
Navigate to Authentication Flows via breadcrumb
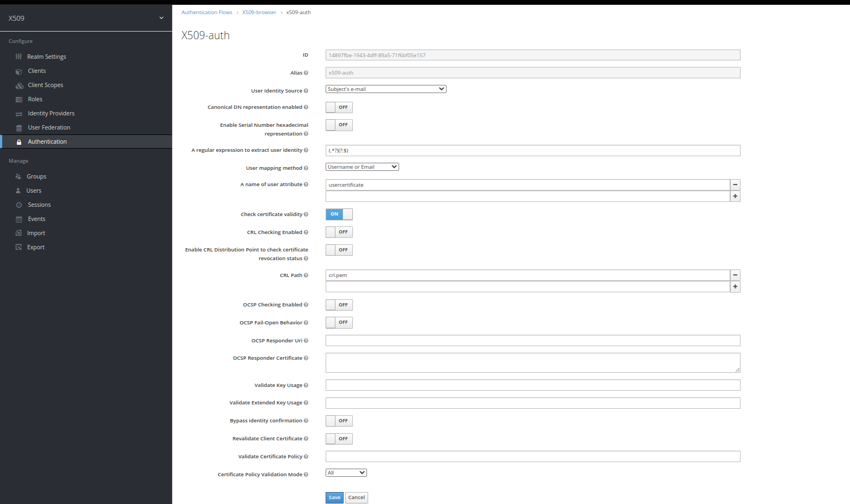[207, 12]
